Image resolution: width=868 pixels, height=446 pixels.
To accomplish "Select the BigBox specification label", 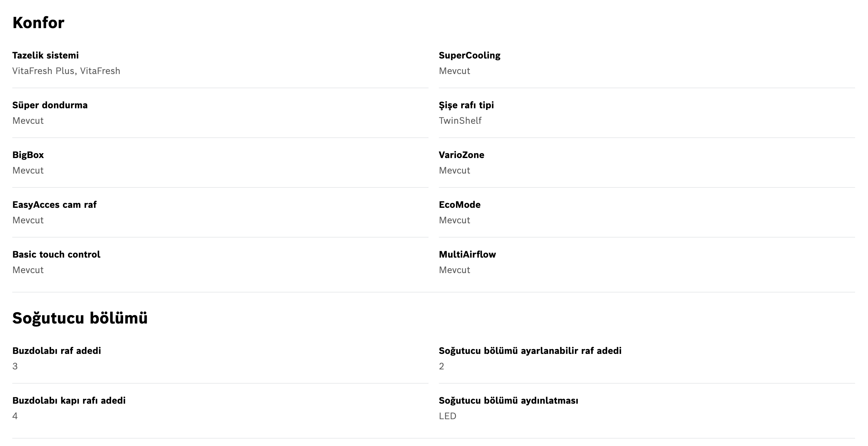I will click(28, 155).
